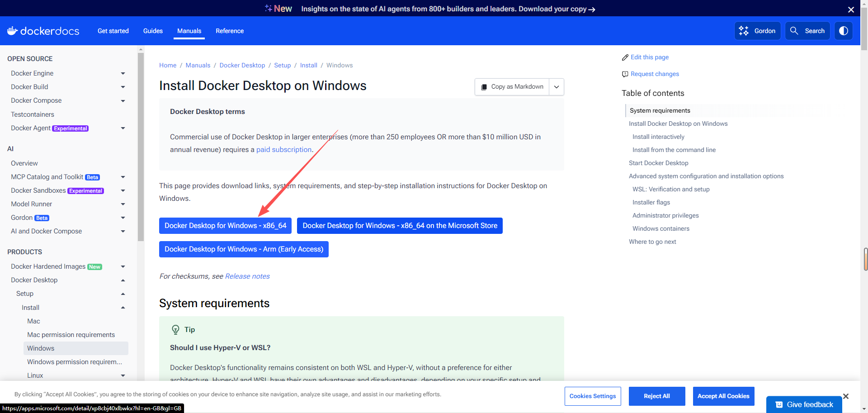The image size is (868, 413).
Task: Jump to Install from the command line
Action: [x=674, y=150]
